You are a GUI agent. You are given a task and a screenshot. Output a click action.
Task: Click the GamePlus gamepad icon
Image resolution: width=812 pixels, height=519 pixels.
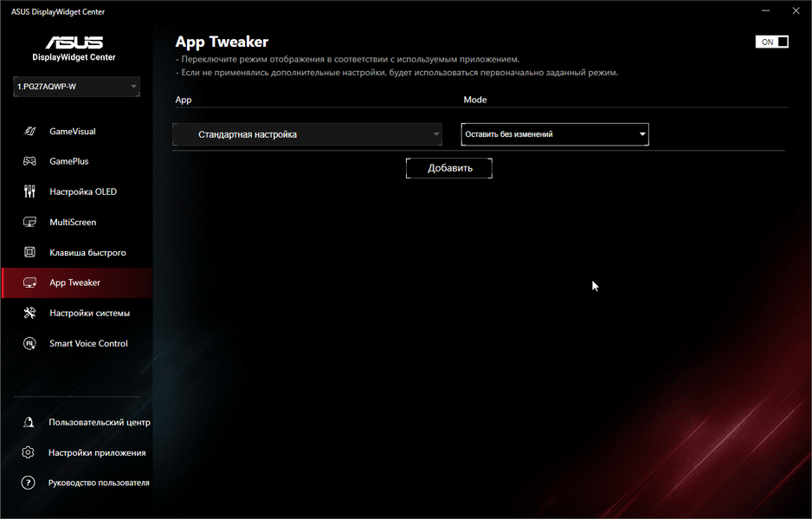(x=29, y=161)
